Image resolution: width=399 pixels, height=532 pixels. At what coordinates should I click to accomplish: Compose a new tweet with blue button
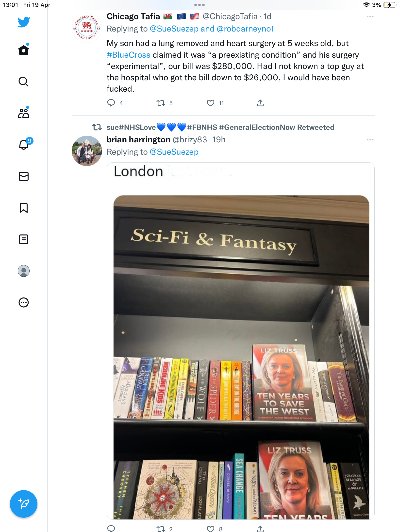tap(24, 504)
